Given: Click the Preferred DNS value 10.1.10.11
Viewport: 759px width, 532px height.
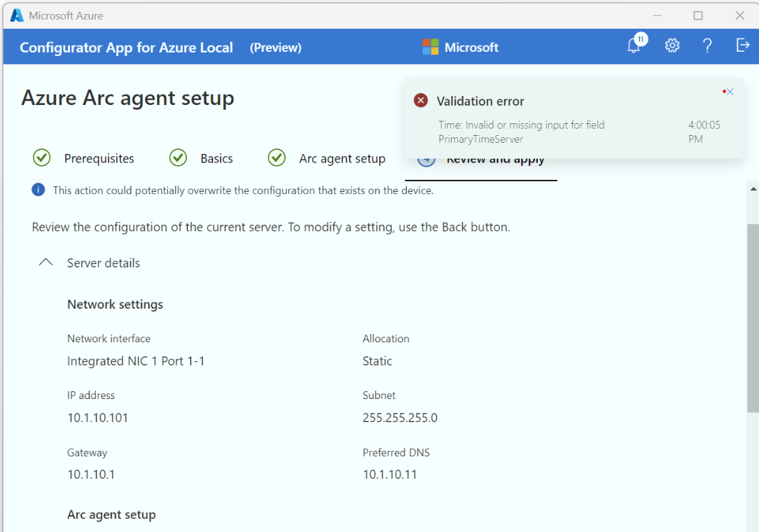Looking at the screenshot, I should [x=390, y=475].
